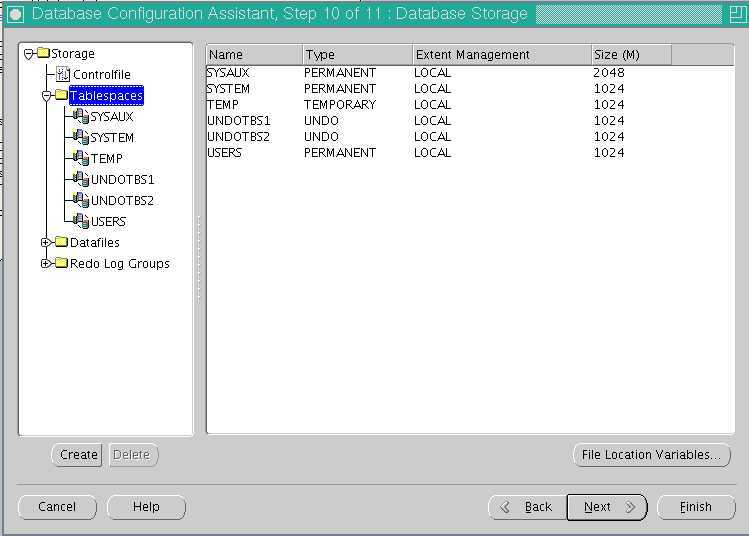Select the highlighted Tablespaces tree item
Screen dimensions: 749x536
pyautogui.click(x=106, y=96)
